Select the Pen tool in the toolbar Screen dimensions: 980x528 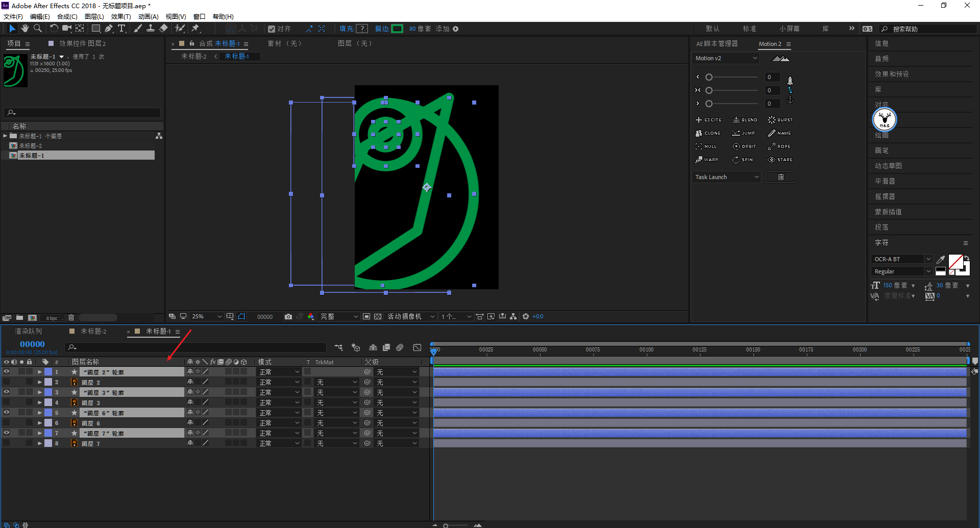(x=109, y=29)
